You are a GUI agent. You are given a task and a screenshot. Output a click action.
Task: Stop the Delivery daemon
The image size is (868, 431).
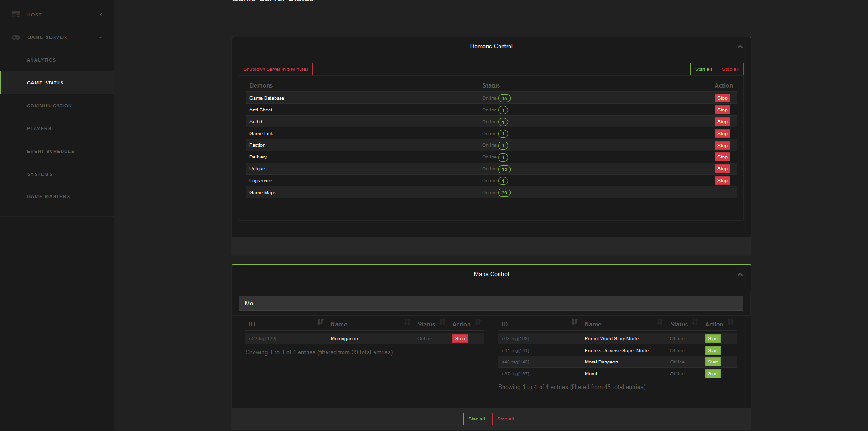point(722,157)
